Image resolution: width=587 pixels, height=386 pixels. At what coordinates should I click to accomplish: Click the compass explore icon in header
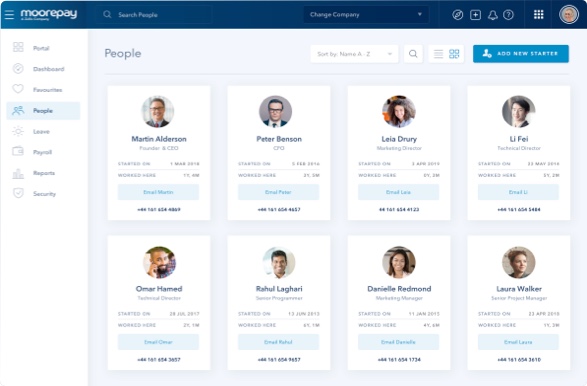tap(457, 15)
